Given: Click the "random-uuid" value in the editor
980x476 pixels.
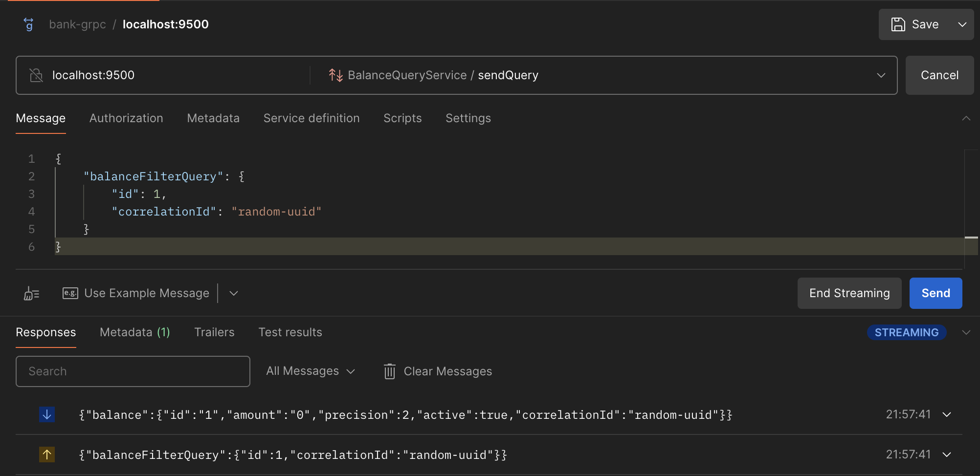Looking at the screenshot, I should tap(276, 212).
